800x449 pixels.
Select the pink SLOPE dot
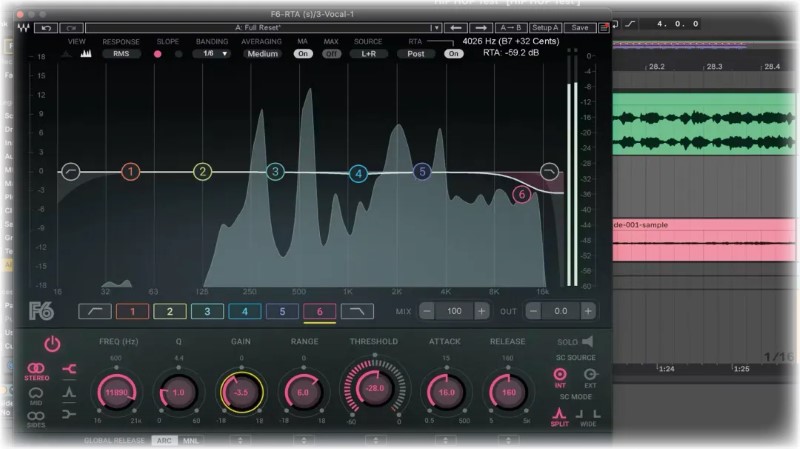158,54
